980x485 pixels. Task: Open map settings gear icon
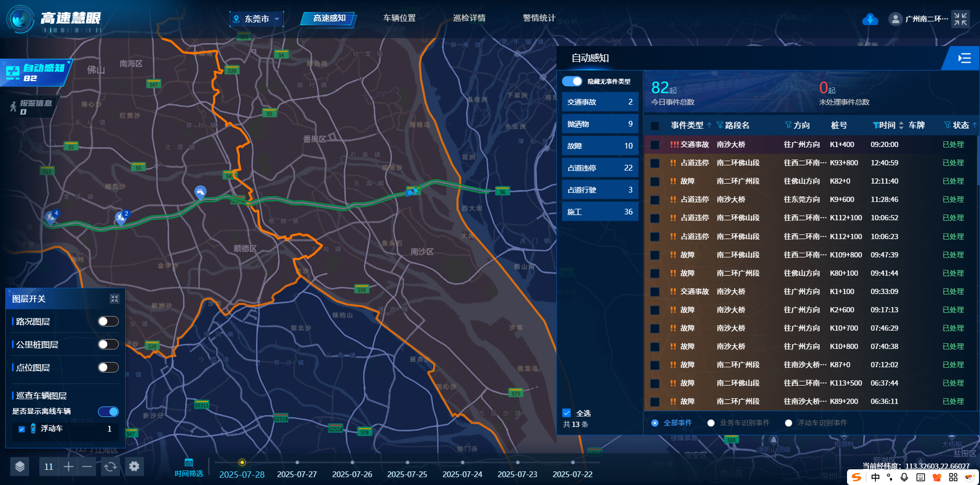pyautogui.click(x=134, y=466)
